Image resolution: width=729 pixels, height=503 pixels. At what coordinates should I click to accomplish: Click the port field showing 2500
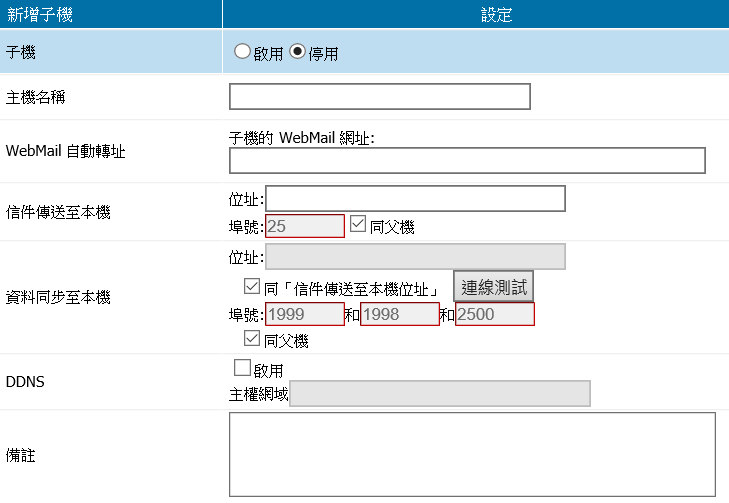[494, 314]
